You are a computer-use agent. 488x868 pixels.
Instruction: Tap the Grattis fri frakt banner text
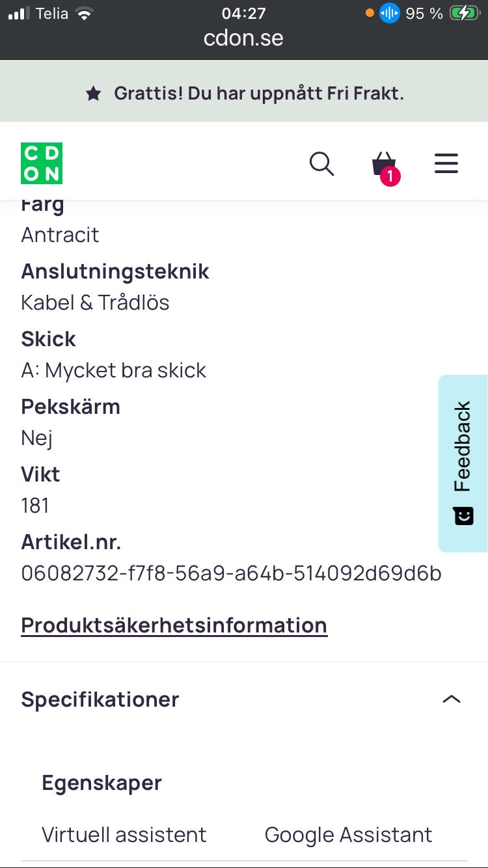259,94
